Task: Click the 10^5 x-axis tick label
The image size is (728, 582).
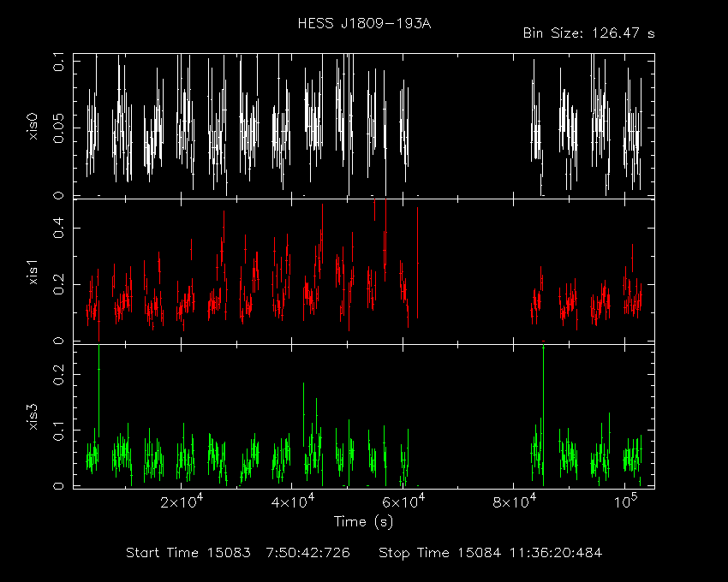Action: [625, 502]
